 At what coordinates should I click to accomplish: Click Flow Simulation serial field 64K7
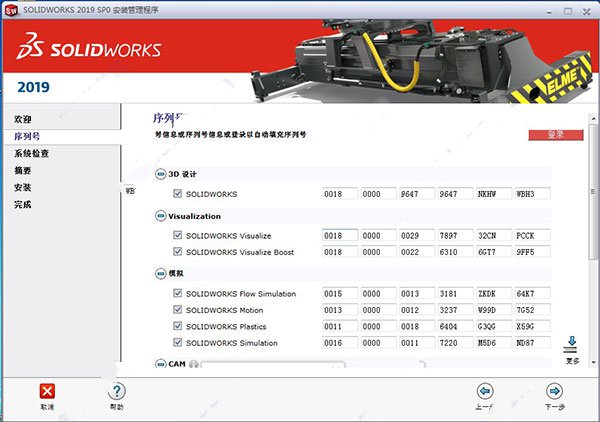pos(533,293)
